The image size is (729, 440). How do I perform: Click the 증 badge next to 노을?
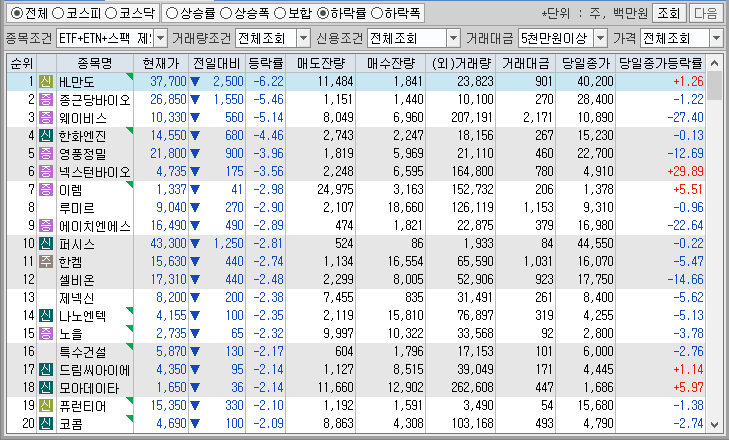point(46,333)
